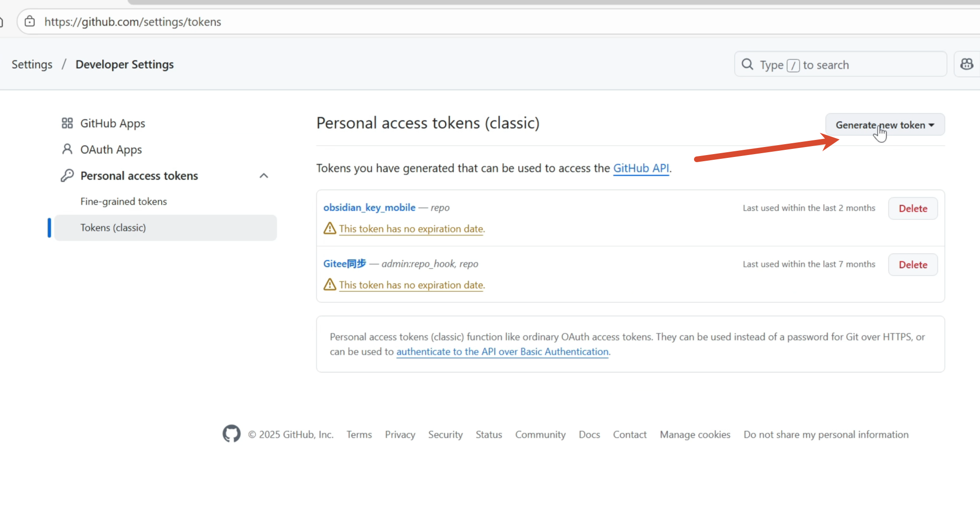This screenshot has width=980, height=511.
Task: Open the GitHub API link
Action: [x=641, y=168]
